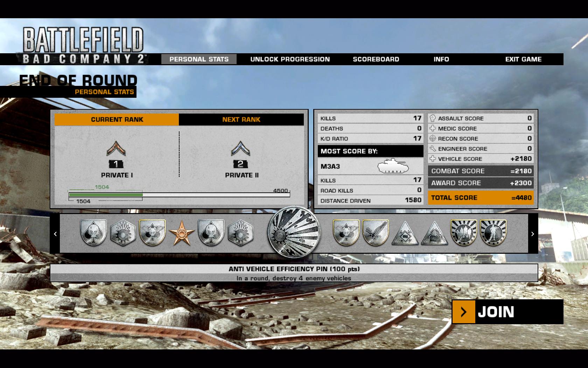
Task: Select the triangular tank insignia
Action: (405, 233)
